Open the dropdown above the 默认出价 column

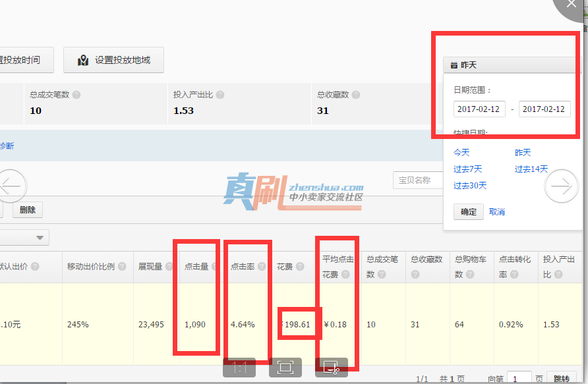(x=24, y=238)
